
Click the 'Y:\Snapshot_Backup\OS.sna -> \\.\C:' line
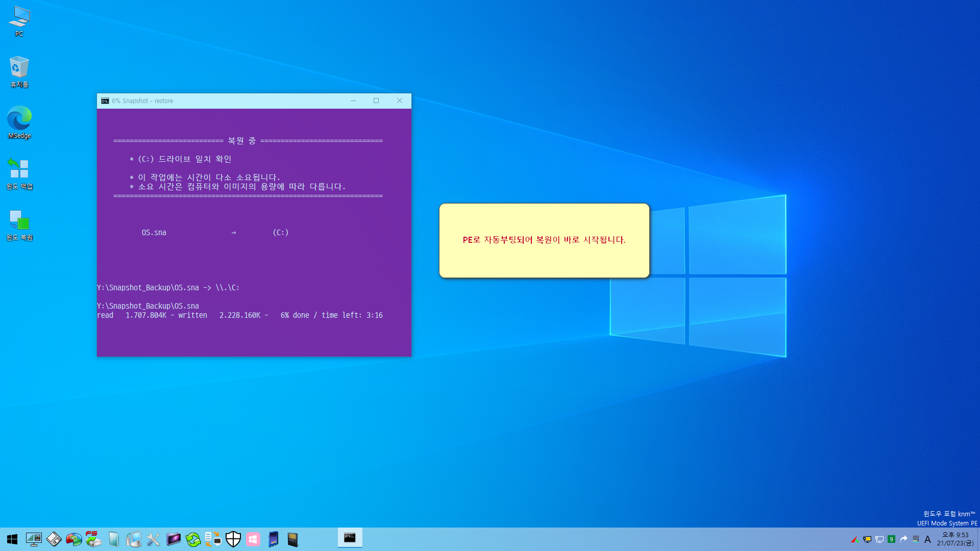click(x=168, y=288)
